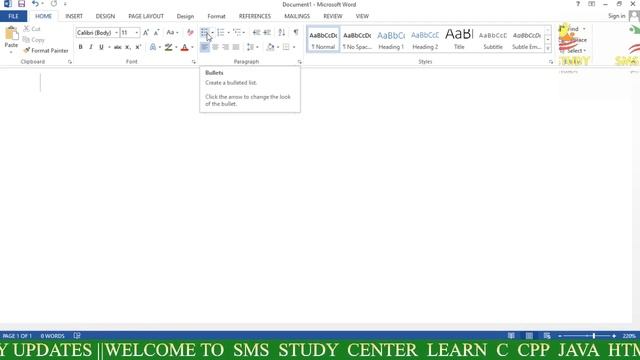The image size is (640, 360).
Task: Toggle superscript formatting
Action: click(x=138, y=47)
